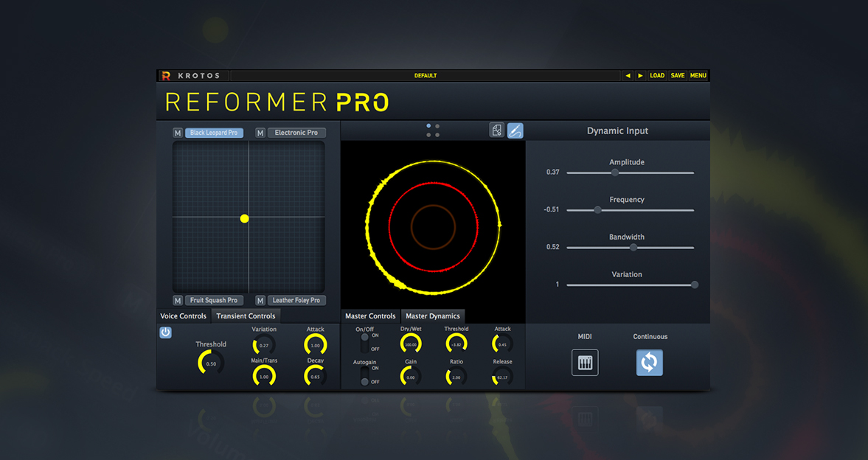Click the transient Threshold knob
The image size is (868, 460).
tap(211, 363)
